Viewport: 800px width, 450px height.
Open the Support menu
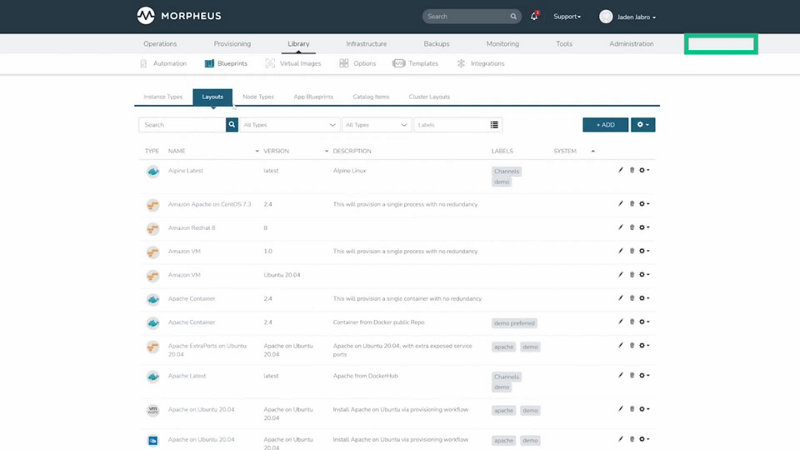(567, 16)
